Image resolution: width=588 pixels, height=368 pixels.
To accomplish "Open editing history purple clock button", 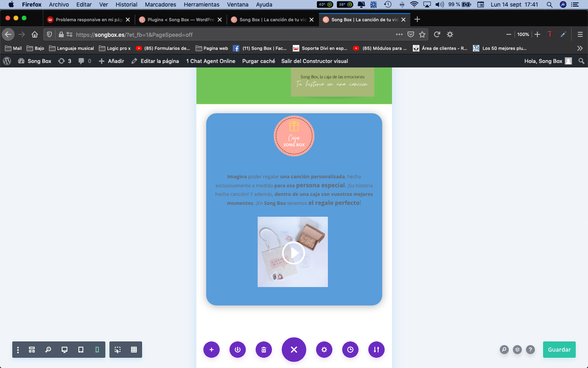I will coord(350,350).
